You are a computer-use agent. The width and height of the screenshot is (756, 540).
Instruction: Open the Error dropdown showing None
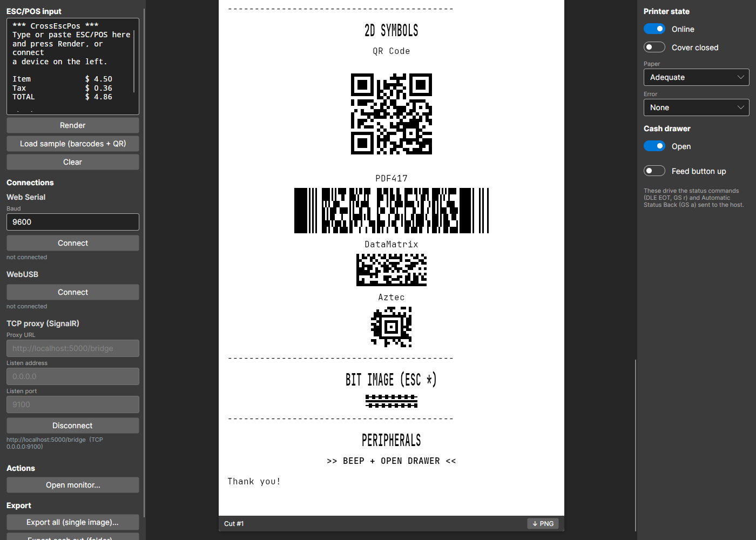point(696,107)
